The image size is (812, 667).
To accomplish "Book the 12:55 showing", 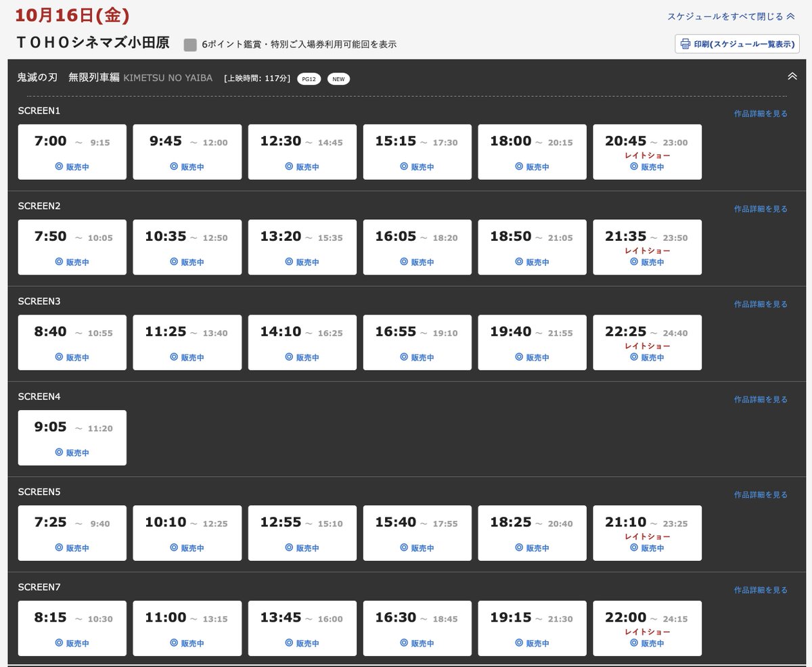I will click(302, 534).
